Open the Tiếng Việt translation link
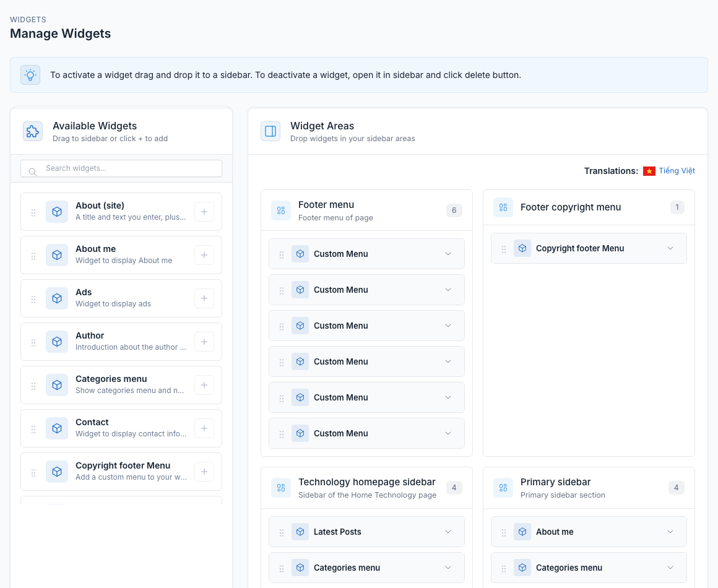 coord(677,171)
